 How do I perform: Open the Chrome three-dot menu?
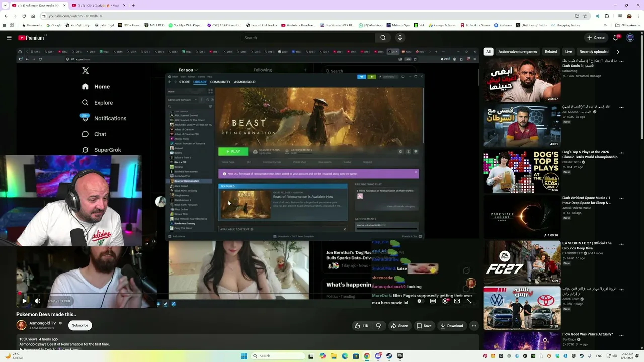coord(637,16)
